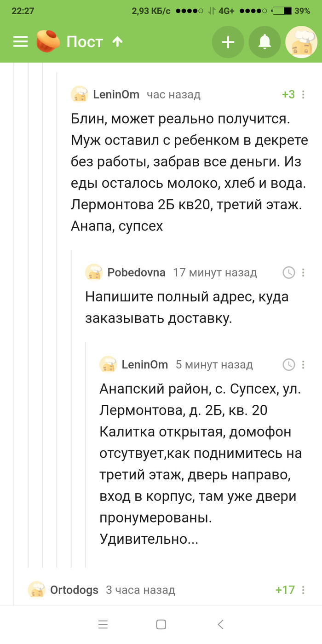322x644 pixels.
Task: Open the create new post plus icon
Action: (x=228, y=42)
